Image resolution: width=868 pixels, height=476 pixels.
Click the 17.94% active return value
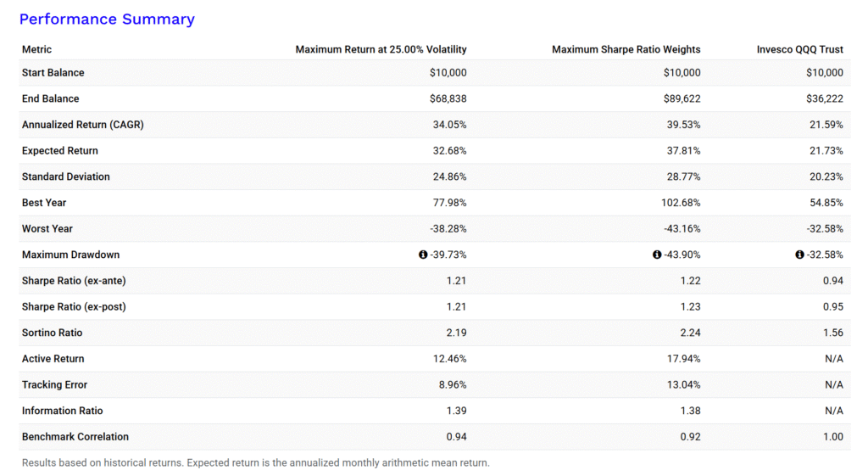tap(682, 359)
